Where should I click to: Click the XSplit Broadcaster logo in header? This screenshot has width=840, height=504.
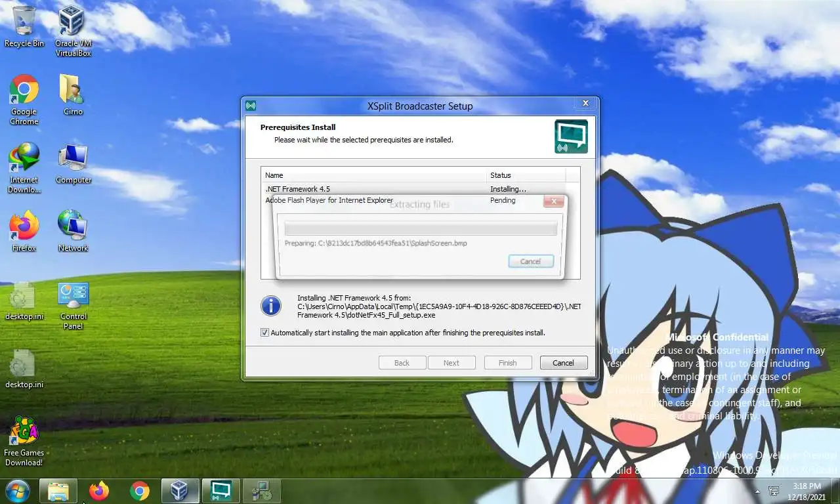pyautogui.click(x=571, y=136)
